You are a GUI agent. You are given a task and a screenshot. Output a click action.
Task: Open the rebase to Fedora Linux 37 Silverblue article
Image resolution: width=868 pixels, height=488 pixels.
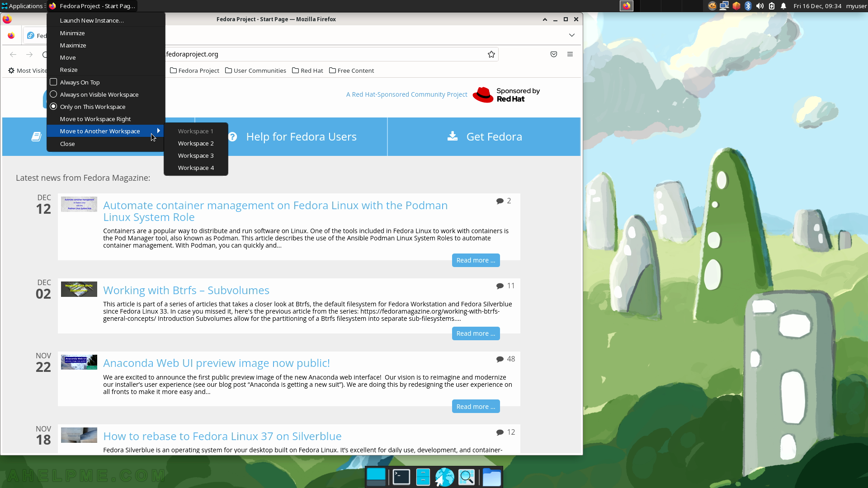pyautogui.click(x=222, y=436)
